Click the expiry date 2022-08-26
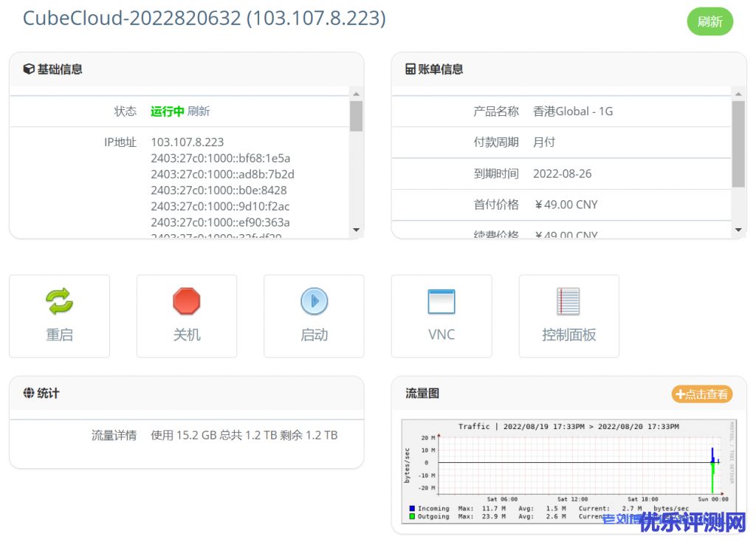The width and height of the screenshot is (756, 542). coord(562,174)
